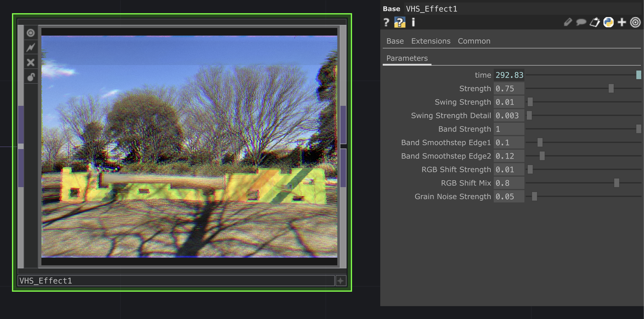Toggle the lock flag on VHS_Effect1 node
The image size is (644, 319).
[x=31, y=77]
